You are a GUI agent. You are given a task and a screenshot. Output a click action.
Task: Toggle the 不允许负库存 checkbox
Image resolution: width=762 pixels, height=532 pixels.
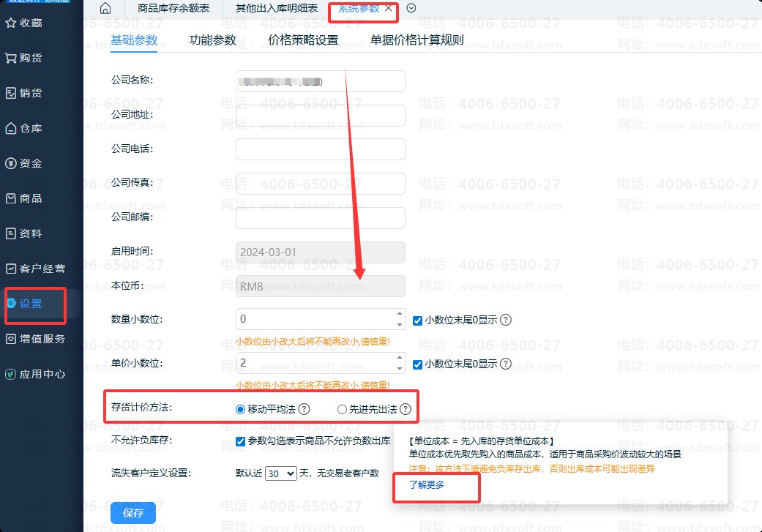click(x=240, y=441)
